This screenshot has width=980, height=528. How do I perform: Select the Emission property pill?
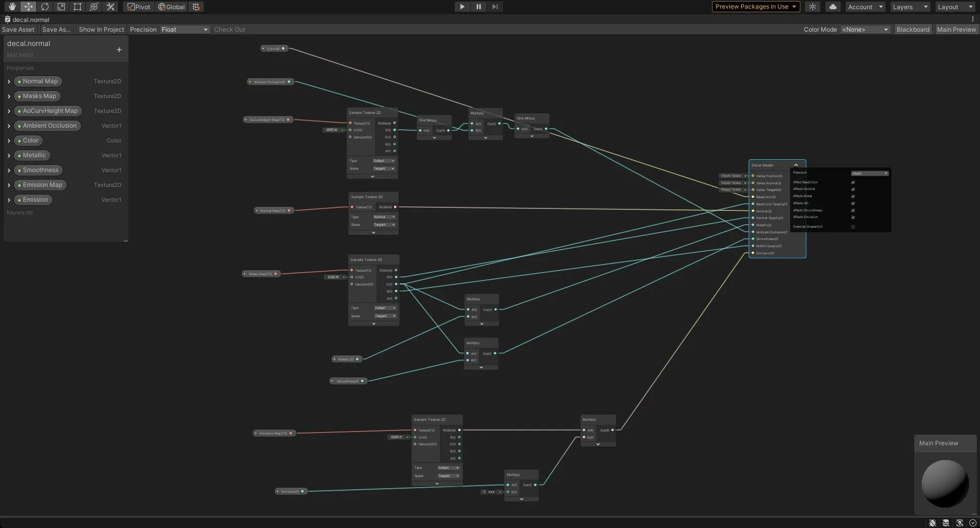point(33,200)
